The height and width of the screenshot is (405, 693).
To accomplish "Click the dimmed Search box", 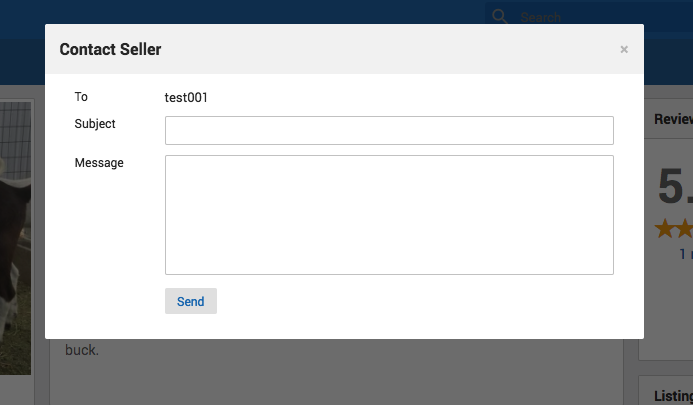I will tap(589, 17).
